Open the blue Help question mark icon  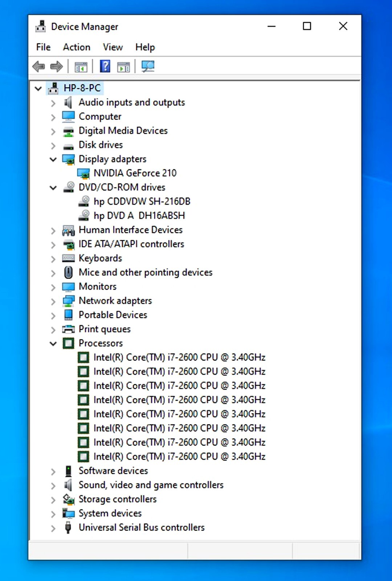pyautogui.click(x=105, y=66)
